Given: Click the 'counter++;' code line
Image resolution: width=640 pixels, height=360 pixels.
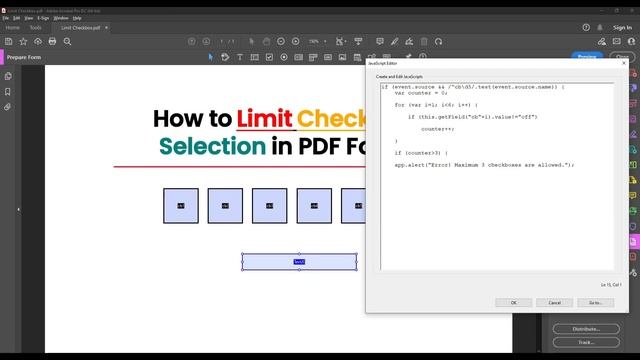Looking at the screenshot, I should [x=438, y=129].
